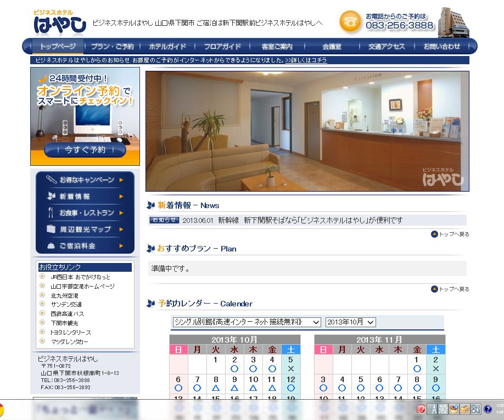
Task: Click トップへ戻る below the news section
Action: (x=450, y=234)
